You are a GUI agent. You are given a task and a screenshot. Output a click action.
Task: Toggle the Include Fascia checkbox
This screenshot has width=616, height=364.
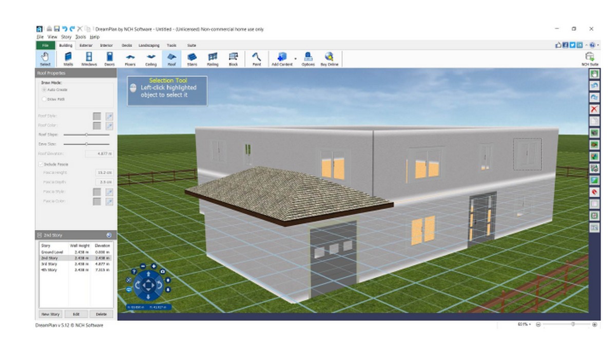[x=42, y=164]
